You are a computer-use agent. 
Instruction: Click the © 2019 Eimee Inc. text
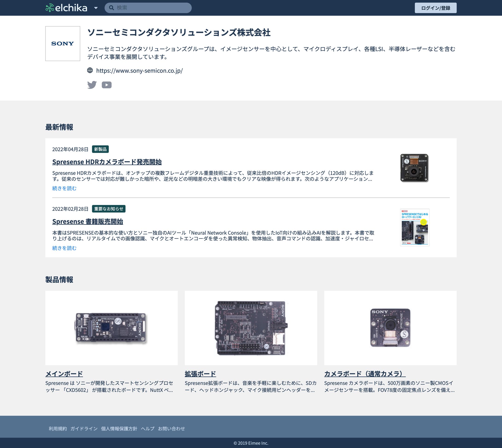pyautogui.click(x=251, y=443)
